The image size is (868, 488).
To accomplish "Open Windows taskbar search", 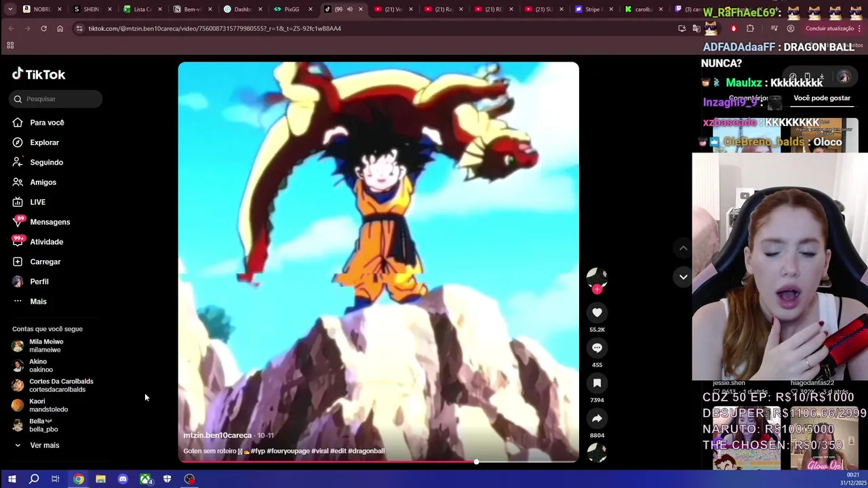I will point(34,479).
